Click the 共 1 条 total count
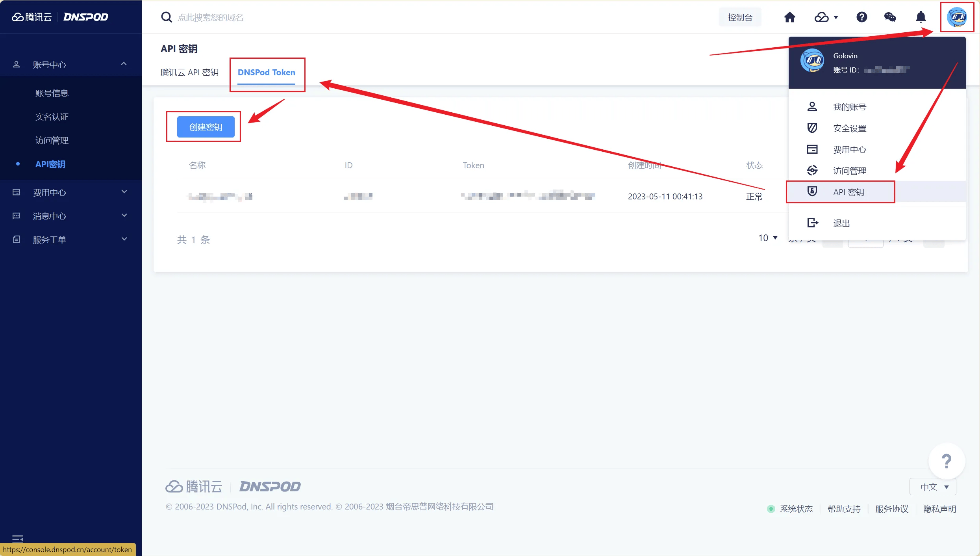The width and height of the screenshot is (980, 556). click(x=193, y=240)
